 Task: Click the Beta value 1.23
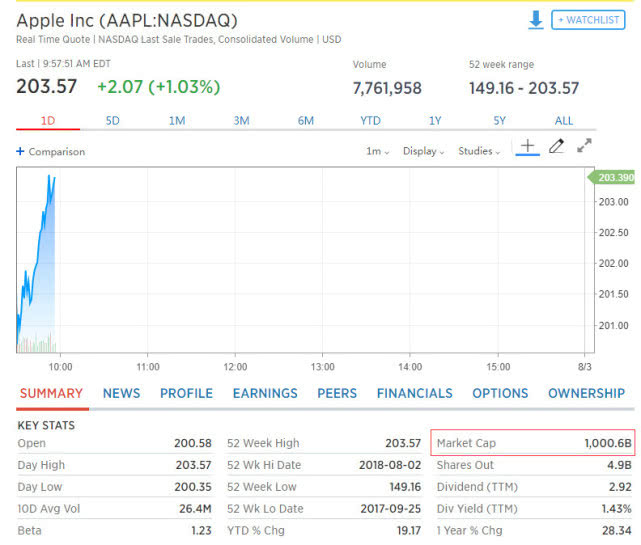pos(201,531)
